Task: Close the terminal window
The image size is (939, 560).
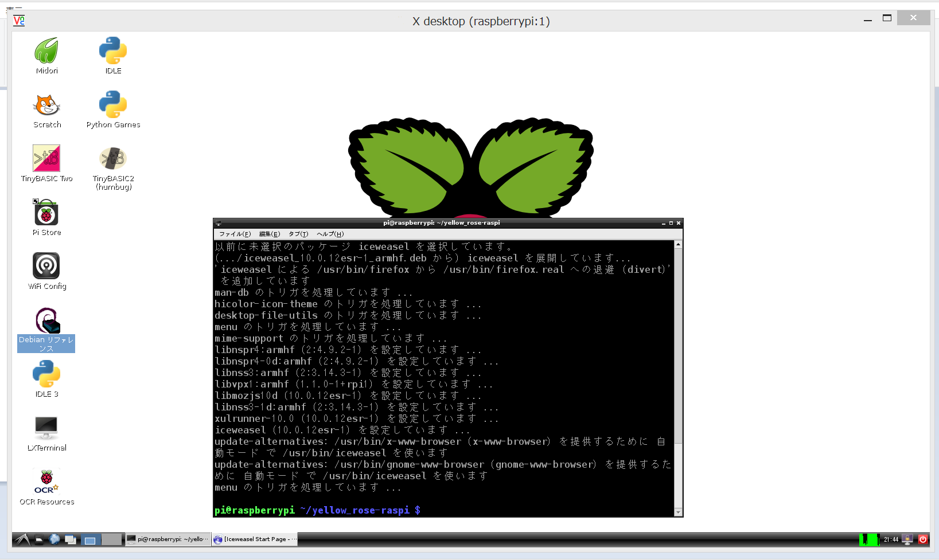Action: pyautogui.click(x=679, y=223)
